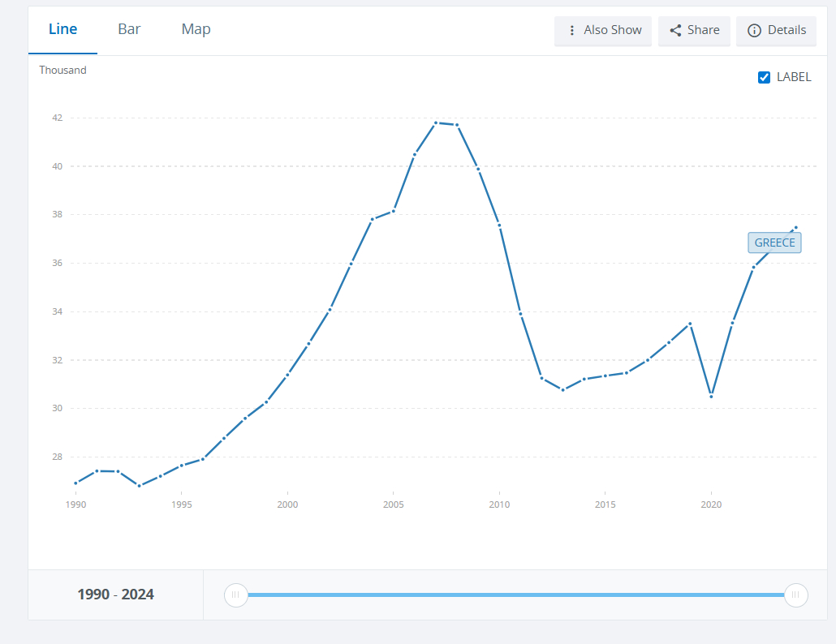Switch to the Bar tab
This screenshot has height=644, width=836.
[129, 29]
